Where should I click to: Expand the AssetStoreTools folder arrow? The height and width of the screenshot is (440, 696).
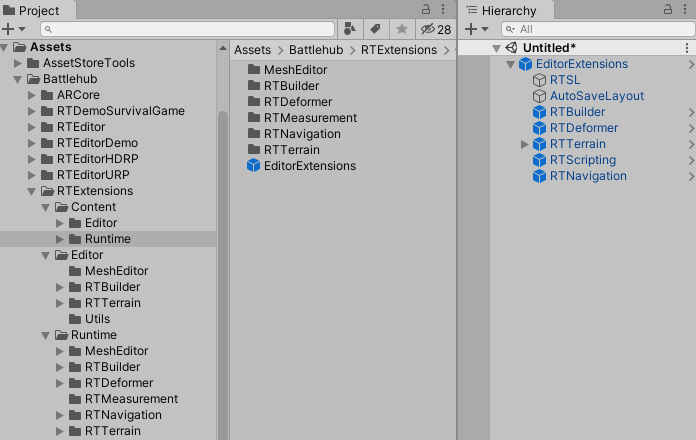coord(18,63)
